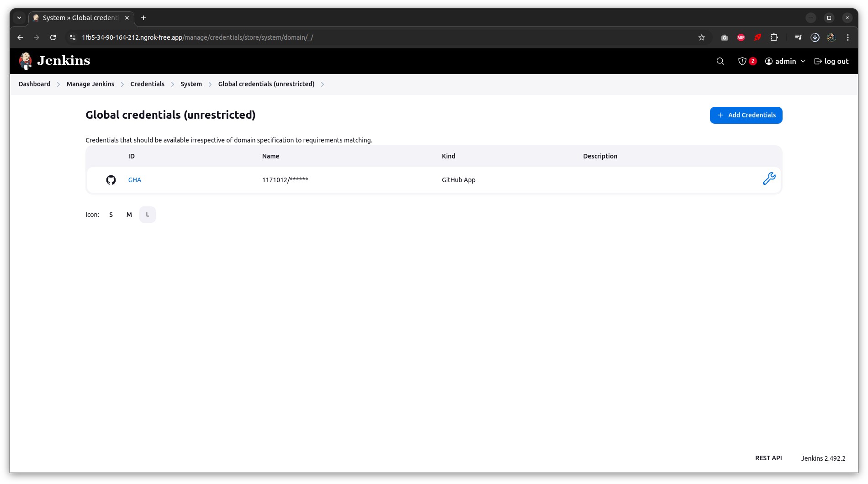Bookmark this page with the star icon

pyautogui.click(x=702, y=37)
